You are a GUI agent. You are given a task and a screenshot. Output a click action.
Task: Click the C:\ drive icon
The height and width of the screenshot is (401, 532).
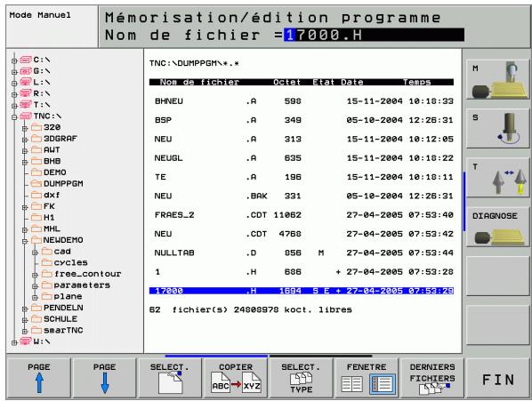coord(26,60)
